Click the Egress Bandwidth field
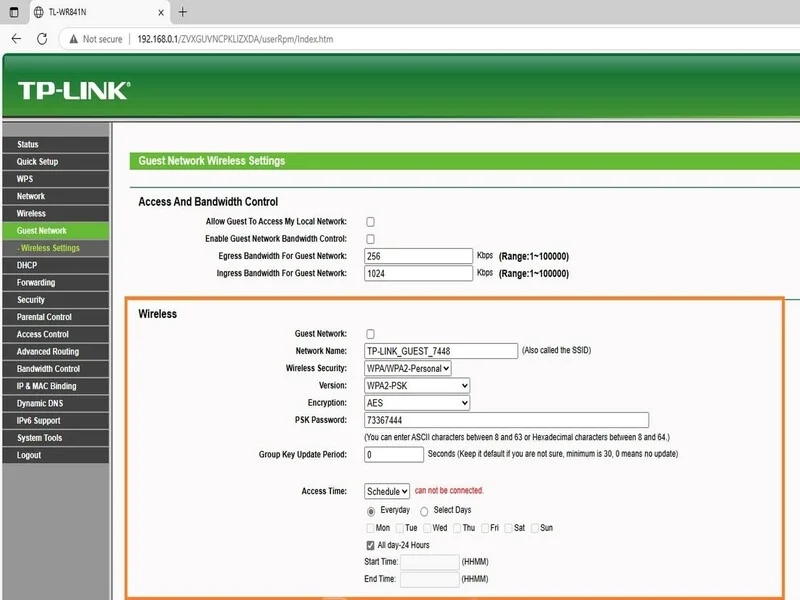 point(418,256)
